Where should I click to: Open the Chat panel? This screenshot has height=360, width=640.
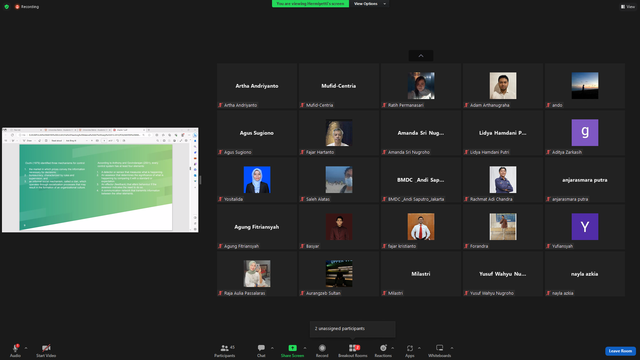[x=261, y=350]
